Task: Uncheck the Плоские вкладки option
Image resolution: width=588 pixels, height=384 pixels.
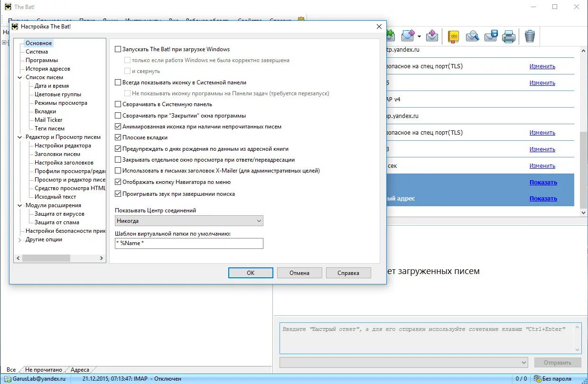Action: tap(118, 137)
